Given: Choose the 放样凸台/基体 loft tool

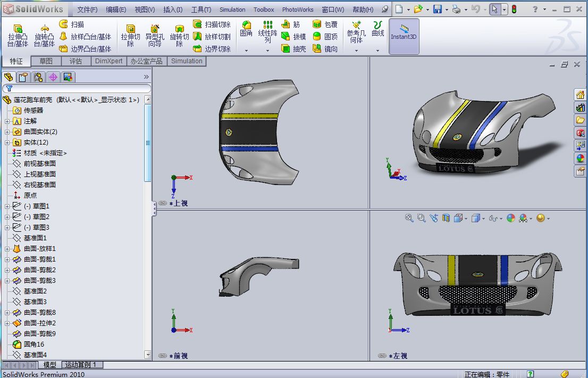Looking at the screenshot, I should click(x=86, y=37).
